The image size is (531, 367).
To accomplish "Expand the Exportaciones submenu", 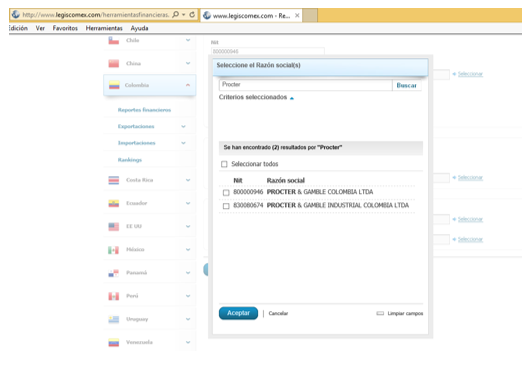I will tap(183, 126).
